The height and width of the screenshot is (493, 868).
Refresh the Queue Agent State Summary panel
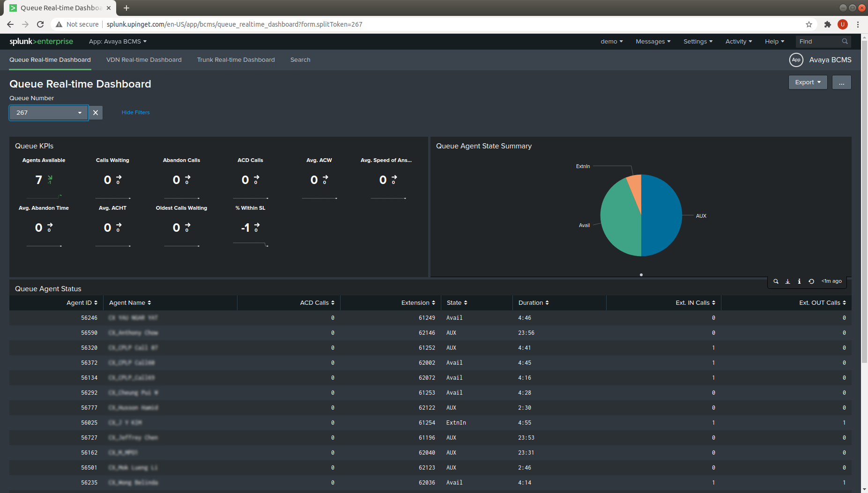click(811, 281)
